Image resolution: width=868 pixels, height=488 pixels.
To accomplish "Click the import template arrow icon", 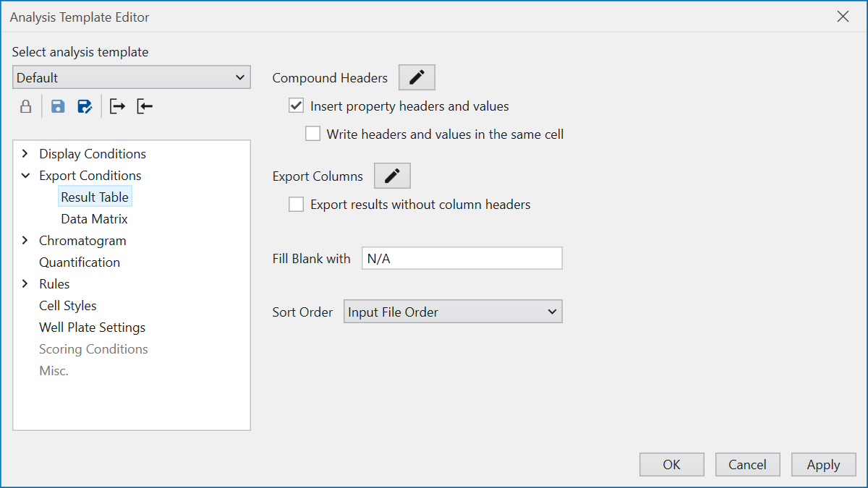I will 145,107.
